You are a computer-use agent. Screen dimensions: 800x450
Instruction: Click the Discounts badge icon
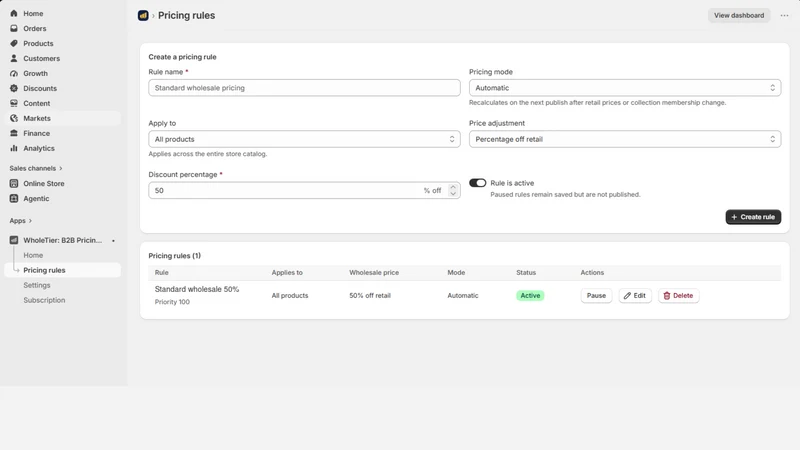coord(14,88)
